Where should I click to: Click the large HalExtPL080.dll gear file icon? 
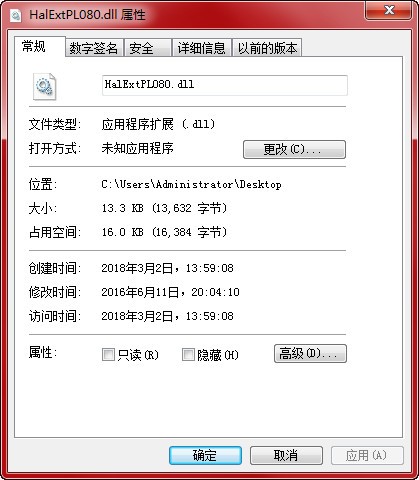(x=44, y=86)
